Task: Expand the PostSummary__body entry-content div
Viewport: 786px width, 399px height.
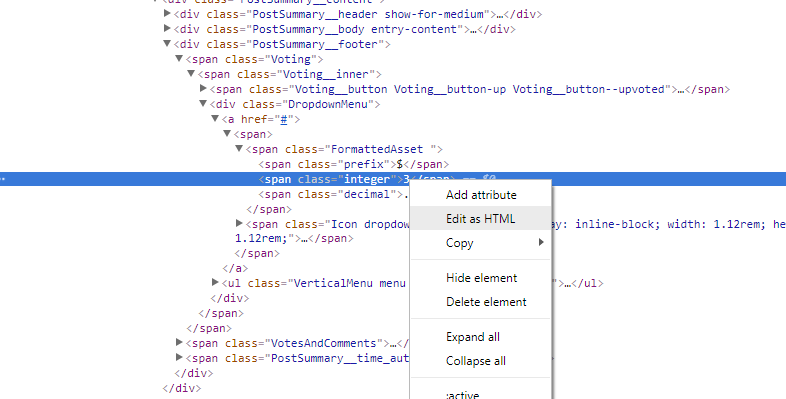Action: (167, 29)
